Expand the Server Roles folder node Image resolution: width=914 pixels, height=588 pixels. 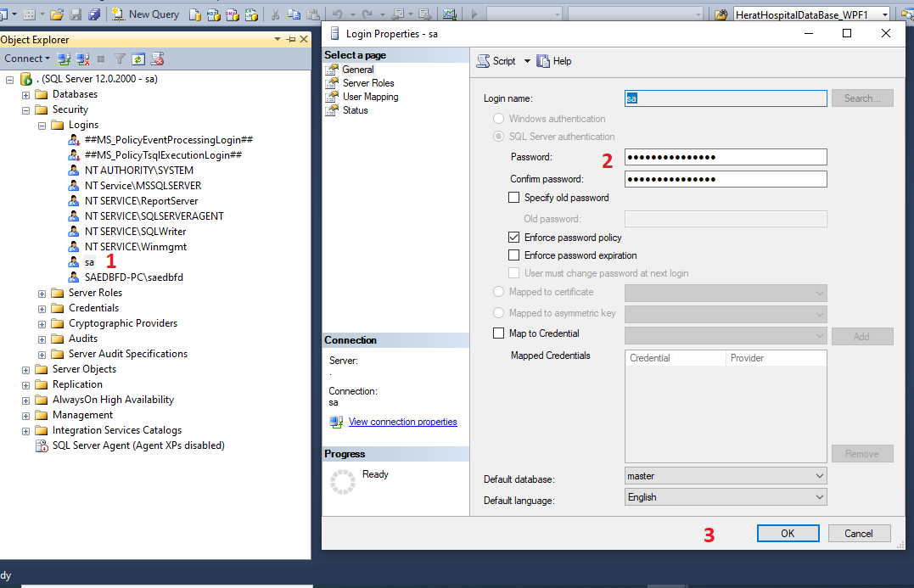[x=42, y=294]
